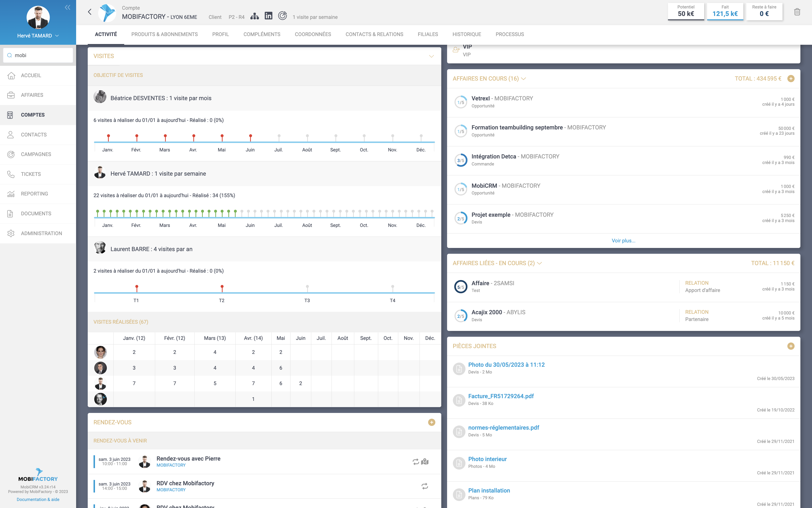The height and width of the screenshot is (508, 812).
Task: Open Reporting from the sidebar
Action: pos(38,194)
